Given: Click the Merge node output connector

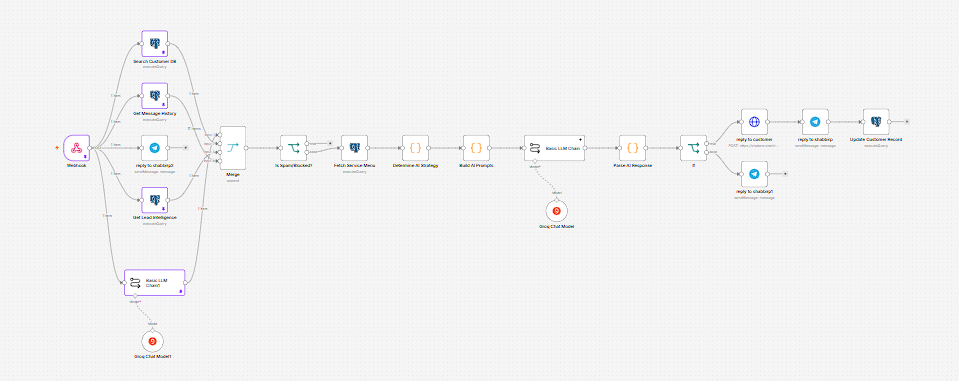Looking at the screenshot, I should point(246,148).
